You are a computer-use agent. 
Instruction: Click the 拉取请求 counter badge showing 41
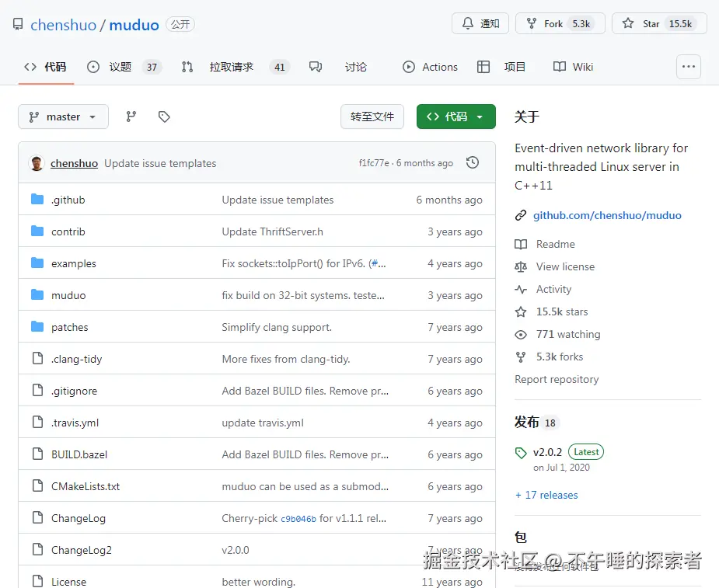(x=279, y=68)
